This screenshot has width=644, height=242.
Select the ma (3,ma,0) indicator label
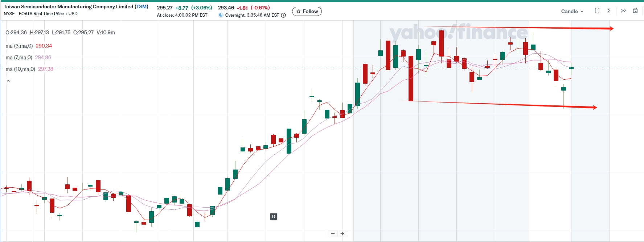tap(19, 46)
